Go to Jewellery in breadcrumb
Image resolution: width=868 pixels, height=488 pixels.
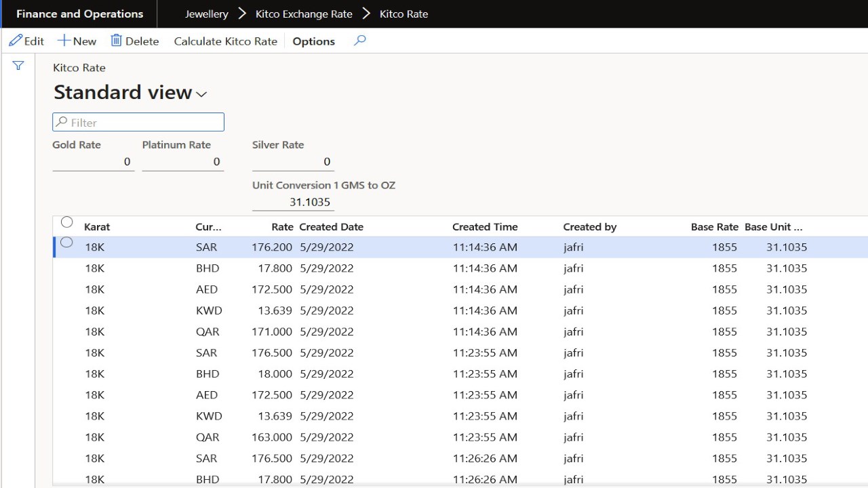coord(207,14)
